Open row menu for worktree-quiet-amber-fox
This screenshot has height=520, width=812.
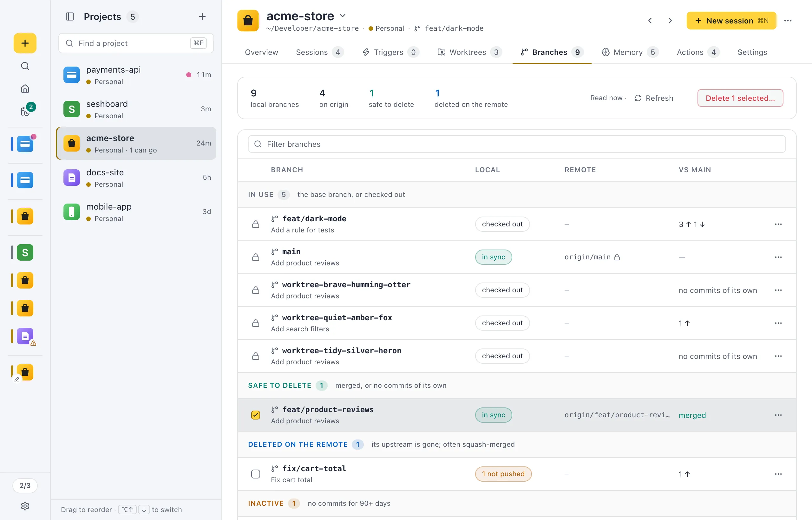click(x=778, y=323)
